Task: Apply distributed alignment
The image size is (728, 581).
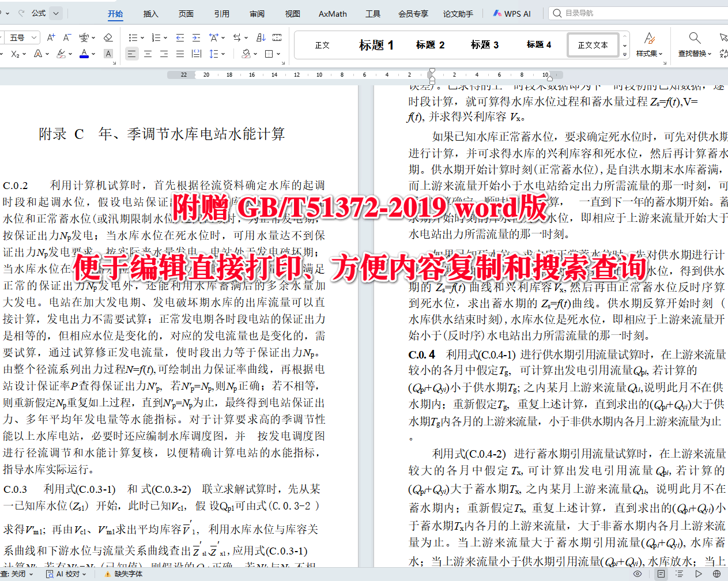Action: point(197,54)
